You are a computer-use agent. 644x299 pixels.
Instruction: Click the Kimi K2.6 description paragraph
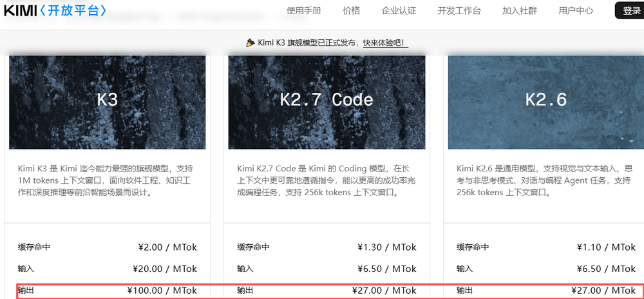tap(544, 180)
